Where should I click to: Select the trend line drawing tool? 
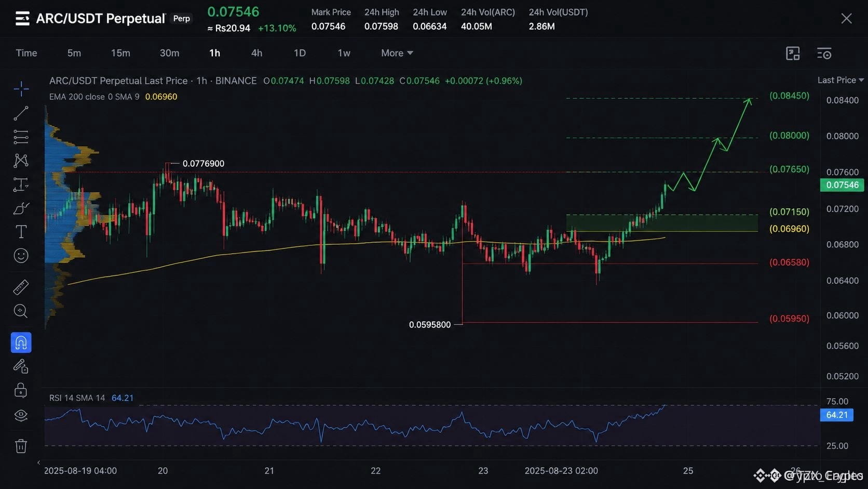[21, 113]
